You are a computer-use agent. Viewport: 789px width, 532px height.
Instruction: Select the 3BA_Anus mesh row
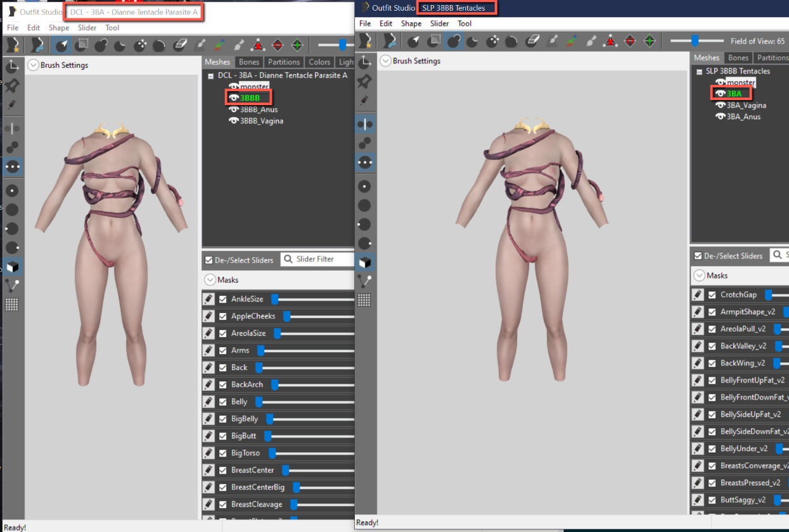tap(744, 117)
